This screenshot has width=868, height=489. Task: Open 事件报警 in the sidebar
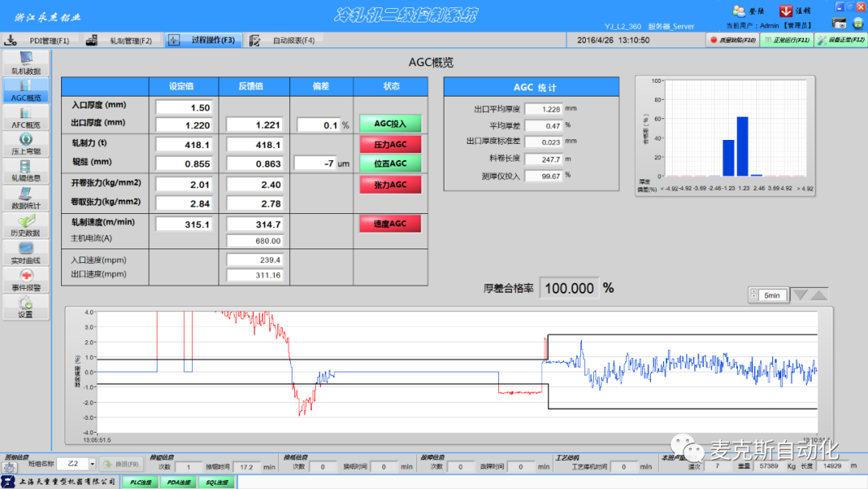pos(26,278)
